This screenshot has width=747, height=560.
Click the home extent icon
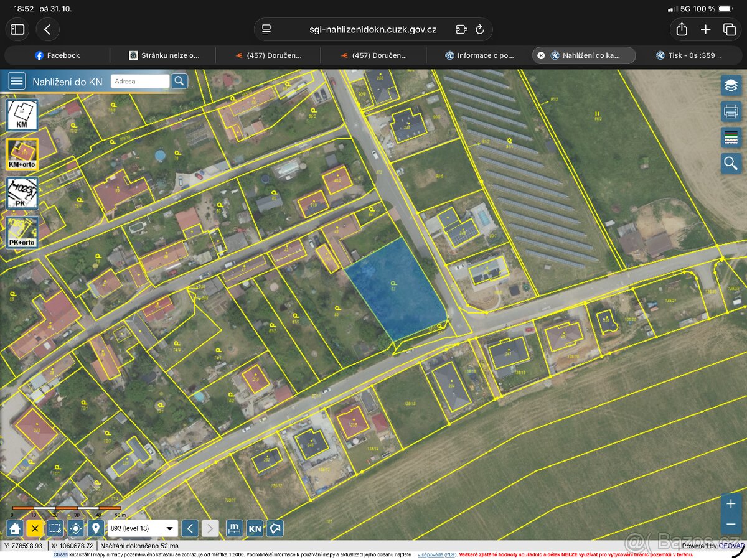16,529
